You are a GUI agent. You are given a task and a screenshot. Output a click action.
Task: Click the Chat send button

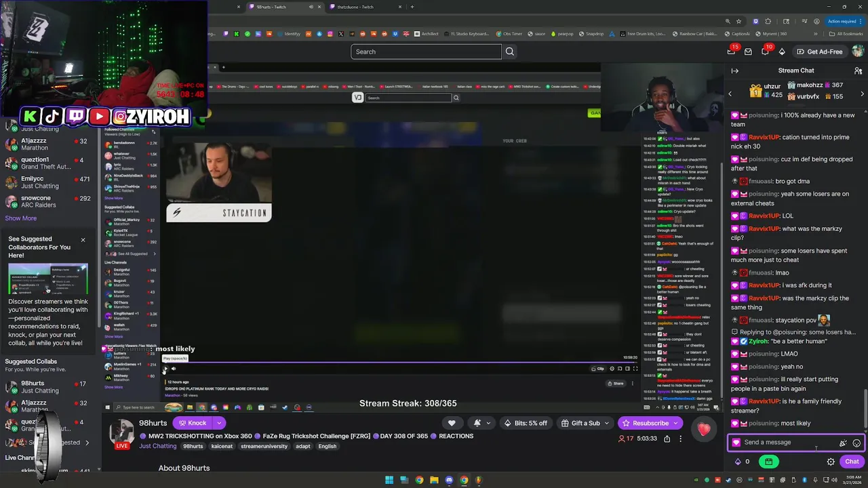pyautogui.click(x=852, y=462)
